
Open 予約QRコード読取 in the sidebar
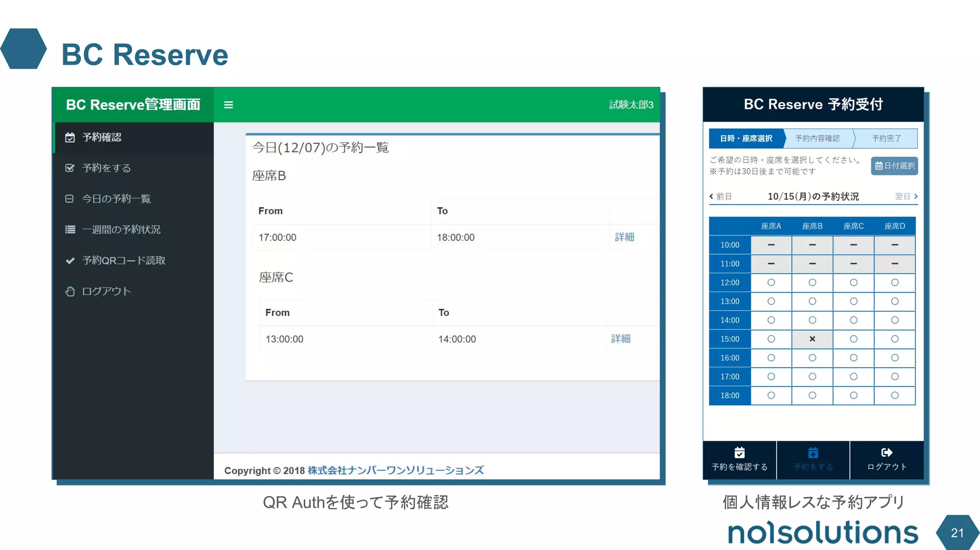134,260
